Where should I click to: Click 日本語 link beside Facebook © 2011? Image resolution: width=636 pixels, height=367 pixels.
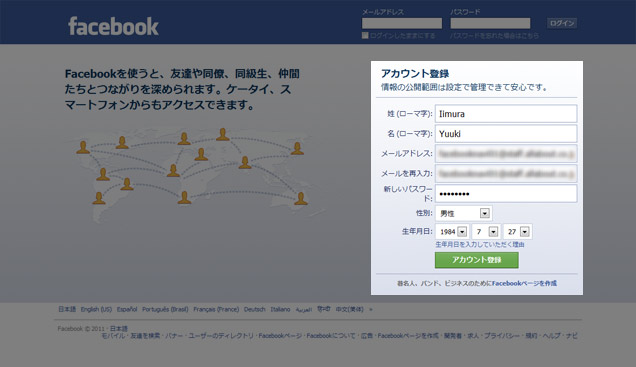coord(118,328)
